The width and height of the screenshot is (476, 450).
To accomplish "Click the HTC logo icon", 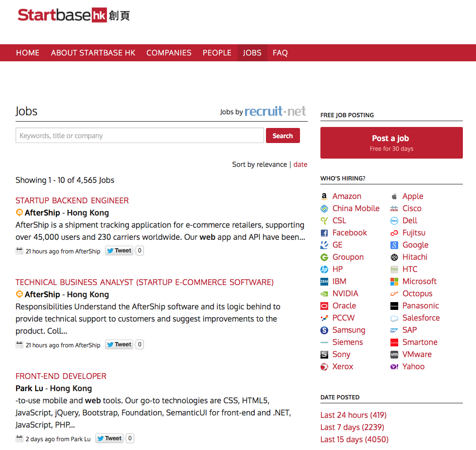I will [x=394, y=270].
